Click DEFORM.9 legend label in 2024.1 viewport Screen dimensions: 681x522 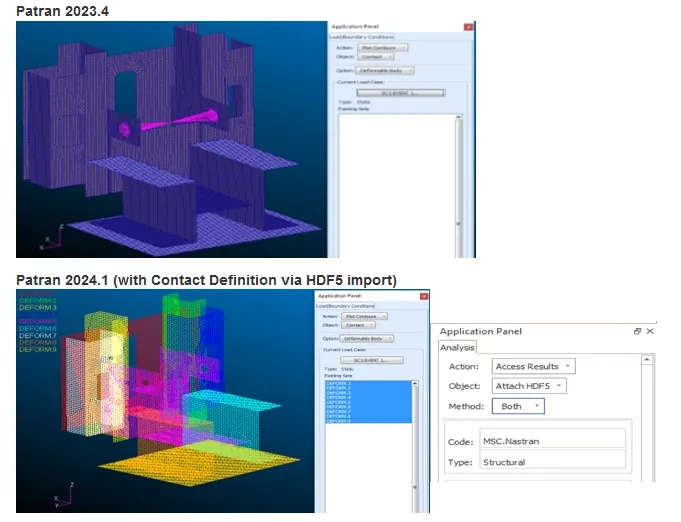[38, 350]
